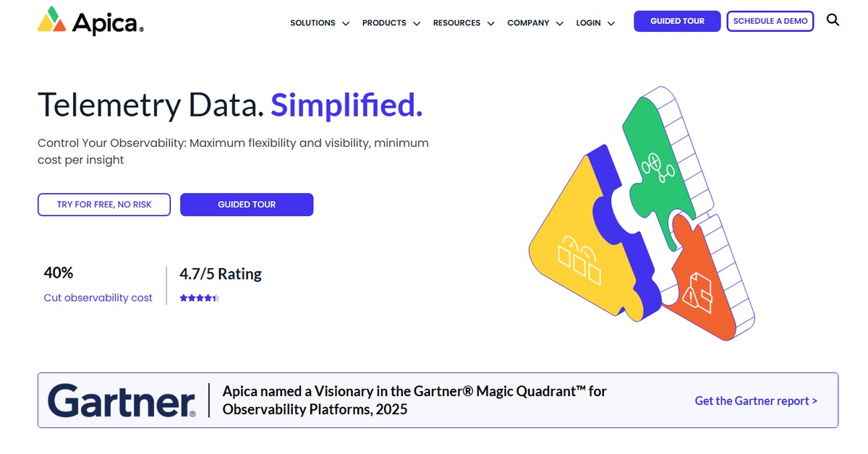Click the star rating icons
The width and height of the screenshot is (868, 454).
(199, 298)
